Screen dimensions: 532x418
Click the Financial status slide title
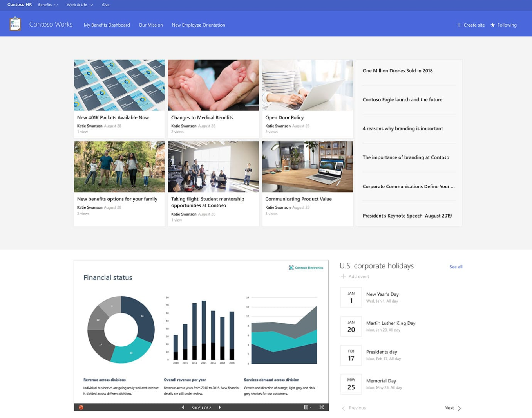pyautogui.click(x=108, y=277)
